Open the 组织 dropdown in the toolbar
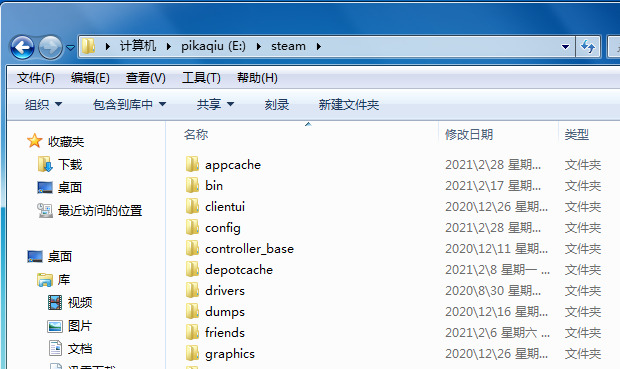The image size is (620, 369). coord(43,105)
